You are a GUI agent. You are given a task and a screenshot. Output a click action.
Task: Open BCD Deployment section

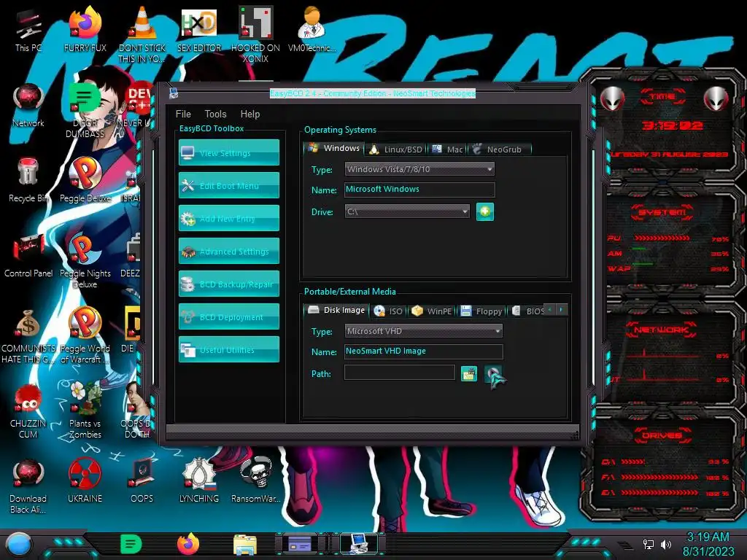point(228,316)
